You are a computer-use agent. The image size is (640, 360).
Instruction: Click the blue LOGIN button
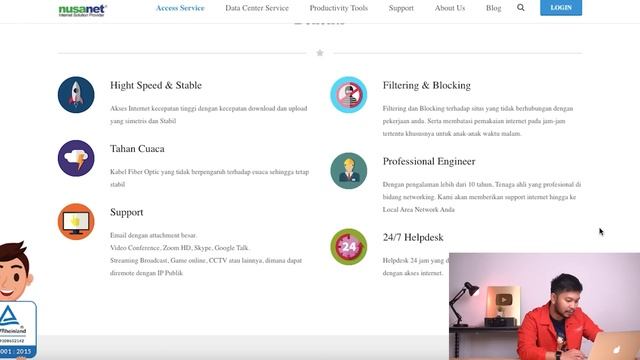(x=561, y=7)
